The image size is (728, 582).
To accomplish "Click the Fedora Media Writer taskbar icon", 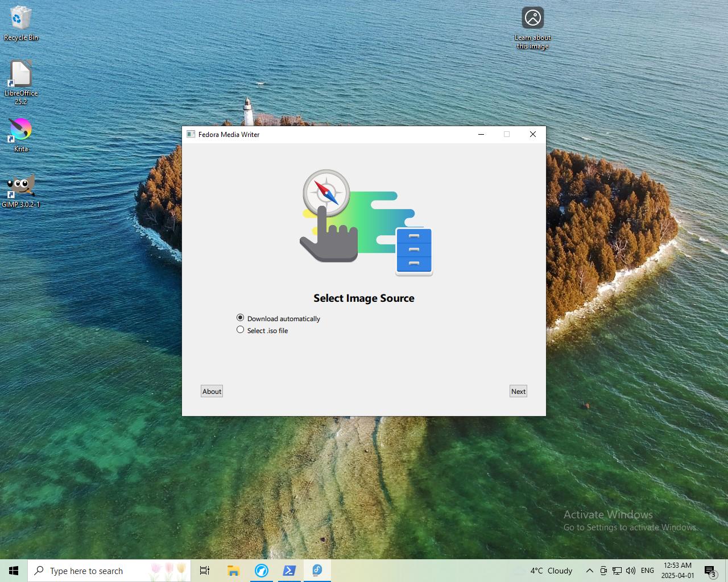I will [317, 571].
